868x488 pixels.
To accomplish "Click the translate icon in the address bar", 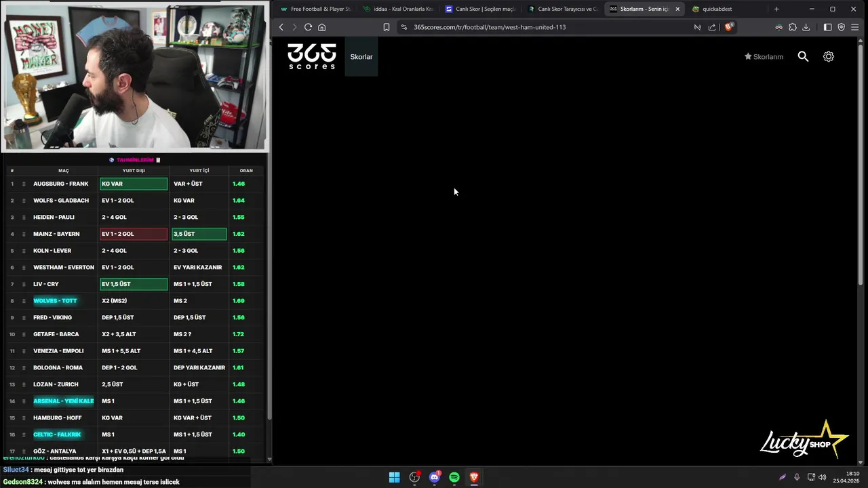I will click(697, 27).
